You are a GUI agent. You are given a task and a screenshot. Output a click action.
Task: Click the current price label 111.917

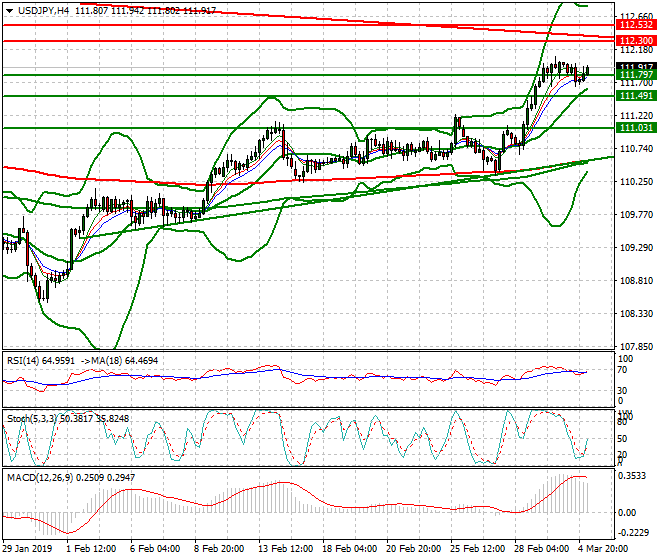[x=636, y=67]
